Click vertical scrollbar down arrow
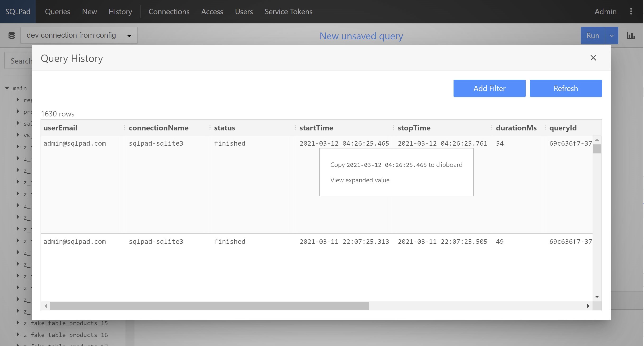 pos(597,297)
